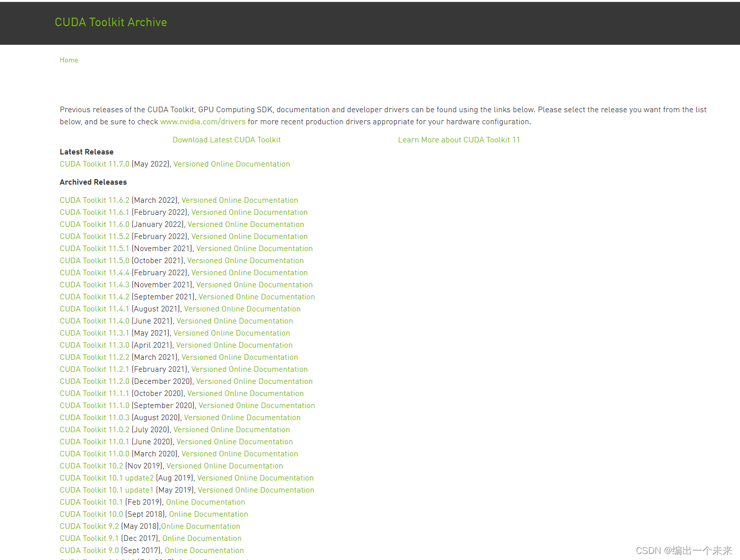Viewport: 740px width, 560px height.
Task: Open Learn More about CUDA Toolkit 11
Action: 459,140
